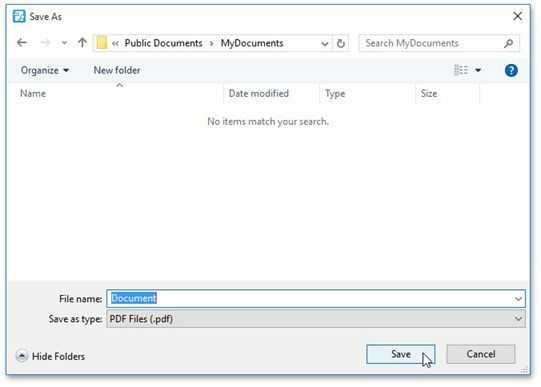541x387 pixels.
Task: Click the Cancel button
Action: tap(481, 354)
